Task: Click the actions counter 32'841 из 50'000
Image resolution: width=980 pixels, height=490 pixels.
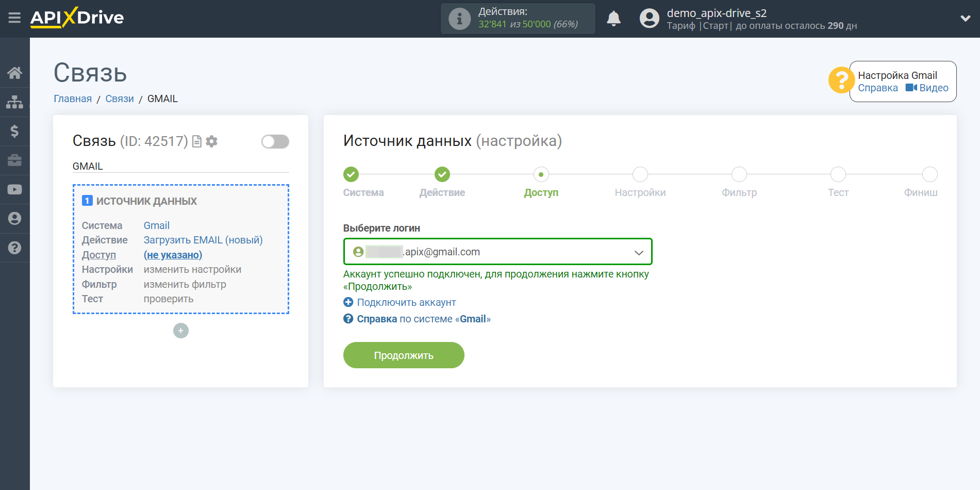Action: click(x=528, y=24)
